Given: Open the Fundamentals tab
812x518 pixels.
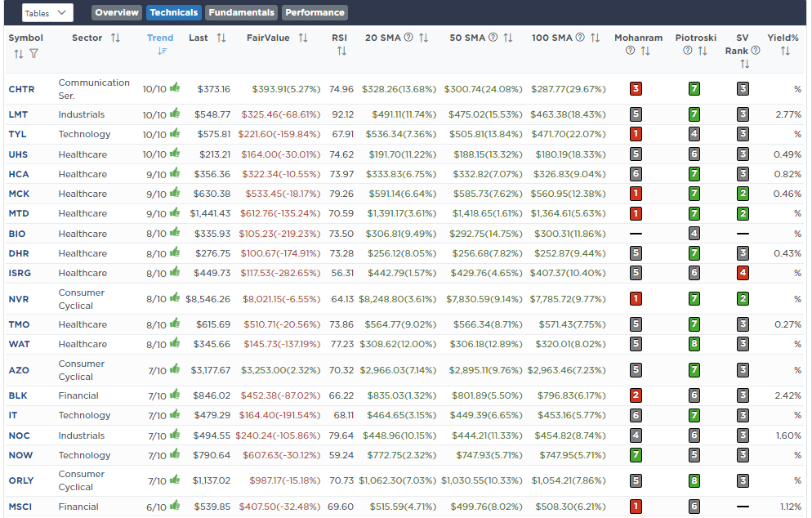Looking at the screenshot, I should tap(241, 12).
